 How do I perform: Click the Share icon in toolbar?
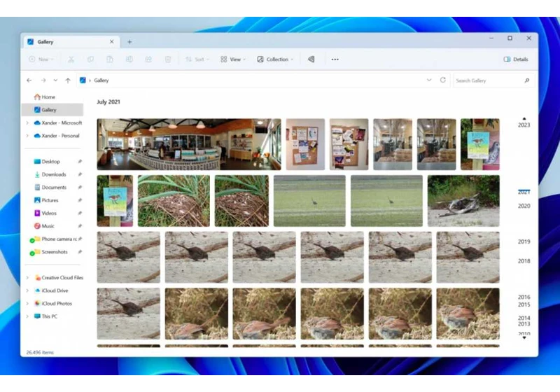click(148, 59)
